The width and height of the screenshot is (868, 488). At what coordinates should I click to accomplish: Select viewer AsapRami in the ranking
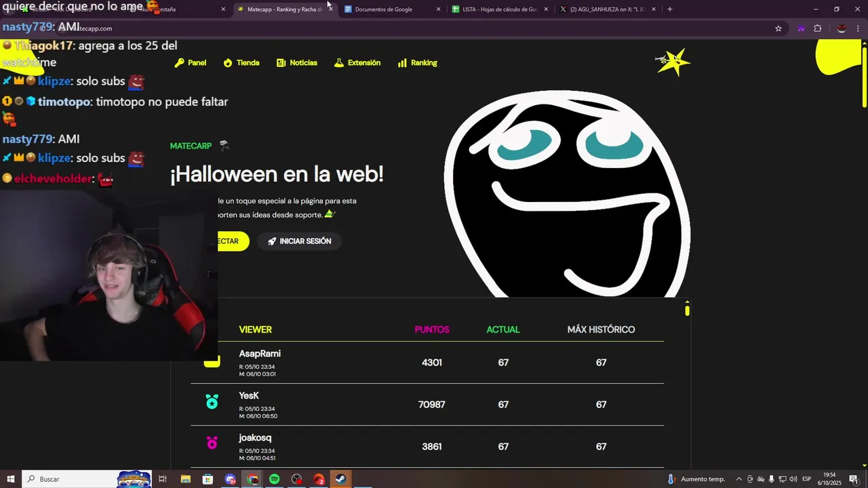[260, 354]
